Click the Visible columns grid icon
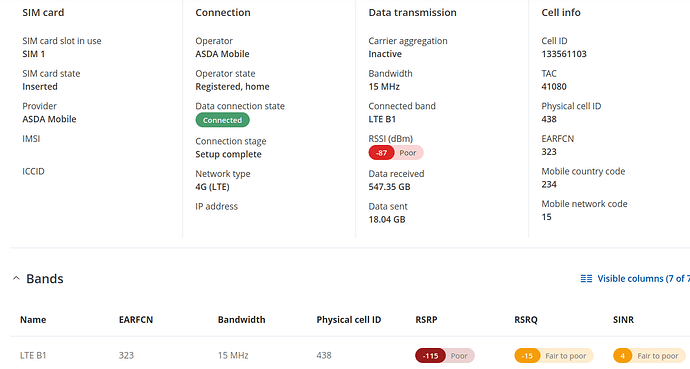This screenshot has height=369, width=690. (586, 278)
